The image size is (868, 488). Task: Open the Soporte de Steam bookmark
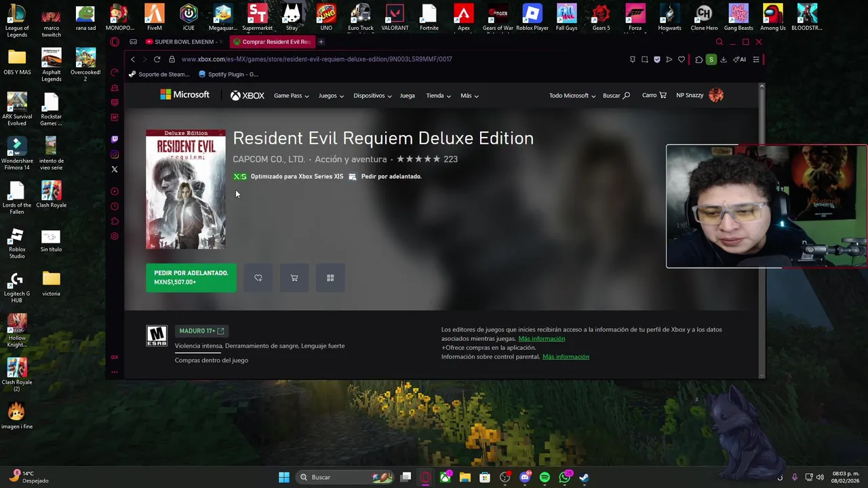159,75
